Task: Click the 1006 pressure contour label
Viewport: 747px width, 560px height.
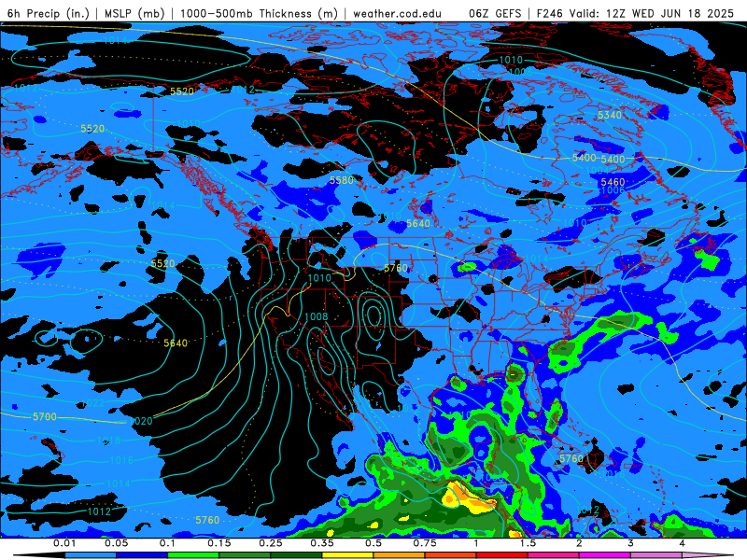Action: point(613,190)
